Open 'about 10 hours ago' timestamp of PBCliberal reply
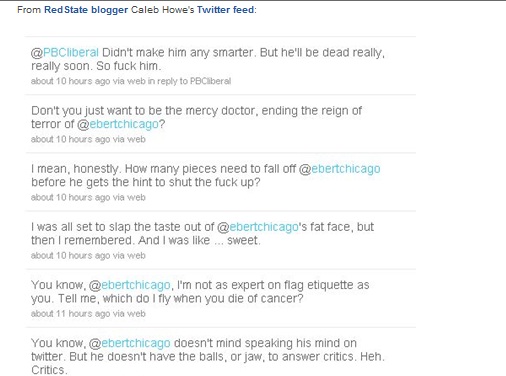Image resolution: width=506 pixels, height=376 pixels. tap(70, 81)
